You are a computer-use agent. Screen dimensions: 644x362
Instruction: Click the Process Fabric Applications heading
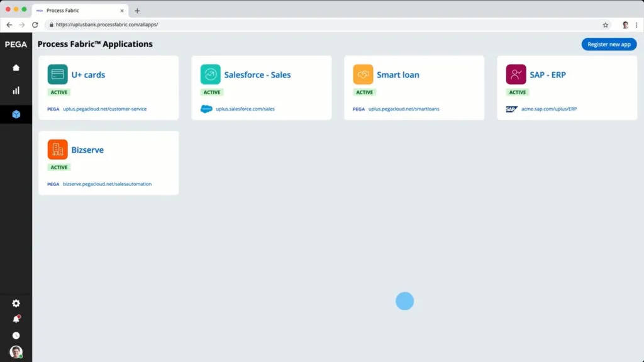click(96, 44)
